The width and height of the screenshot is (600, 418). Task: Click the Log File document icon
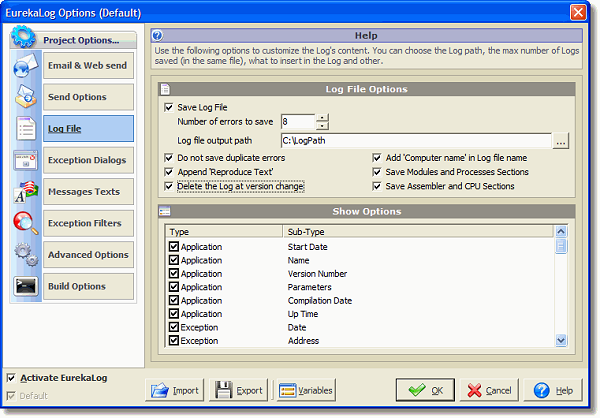[26, 128]
